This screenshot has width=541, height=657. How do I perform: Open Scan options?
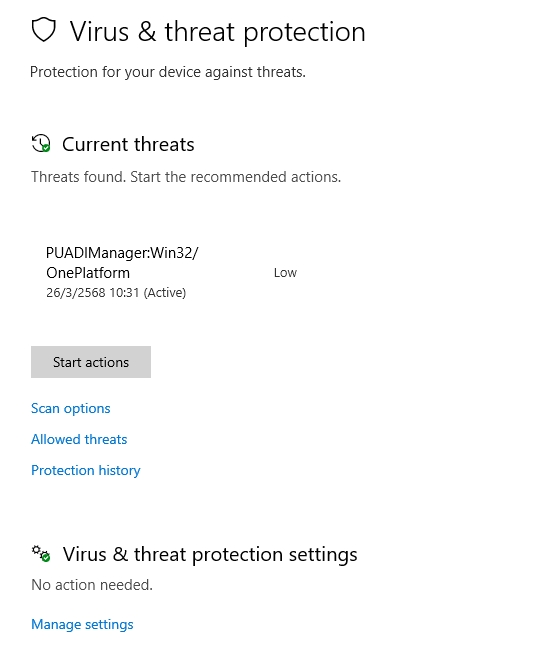(x=71, y=409)
